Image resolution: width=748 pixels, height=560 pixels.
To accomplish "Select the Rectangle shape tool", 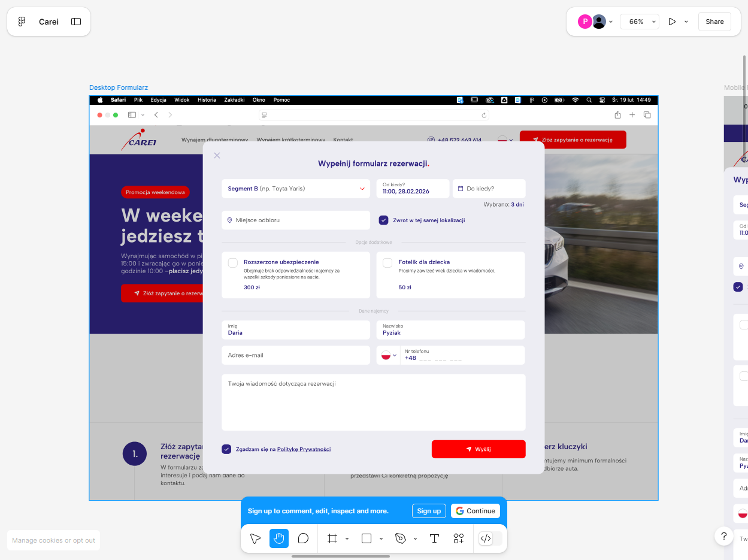I will 367,538.
